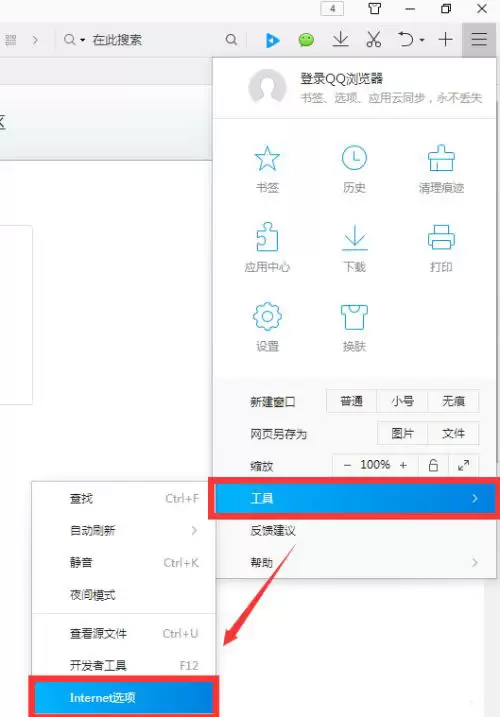This screenshot has width=500, height=717.
Task: Click the grey user avatar
Action: 268,87
